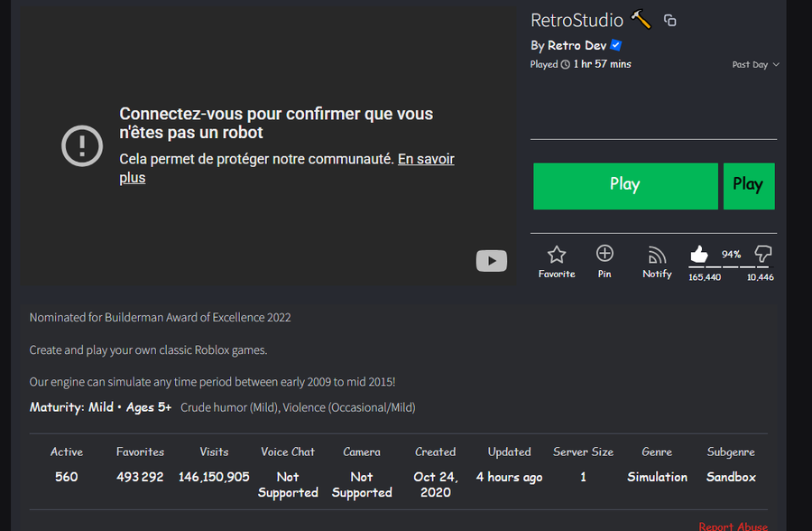This screenshot has width=812, height=531.
Task: Like the game with thumbs up
Action: click(x=698, y=254)
